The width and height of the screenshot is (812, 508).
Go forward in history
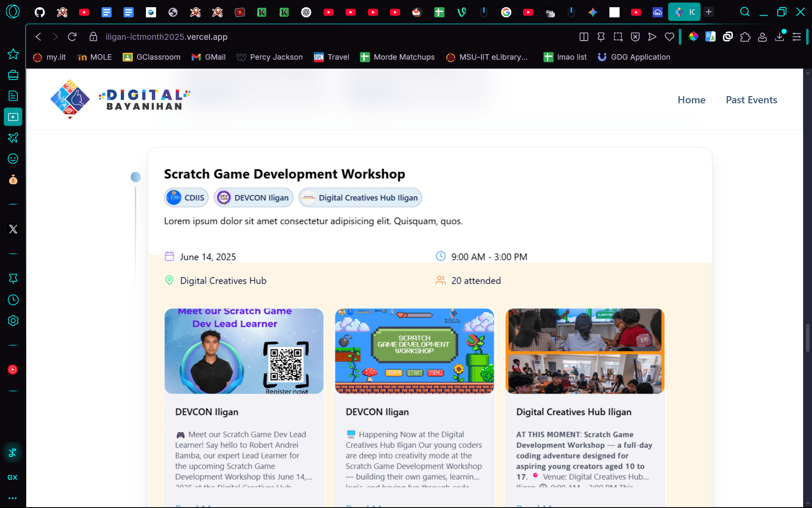[55, 37]
